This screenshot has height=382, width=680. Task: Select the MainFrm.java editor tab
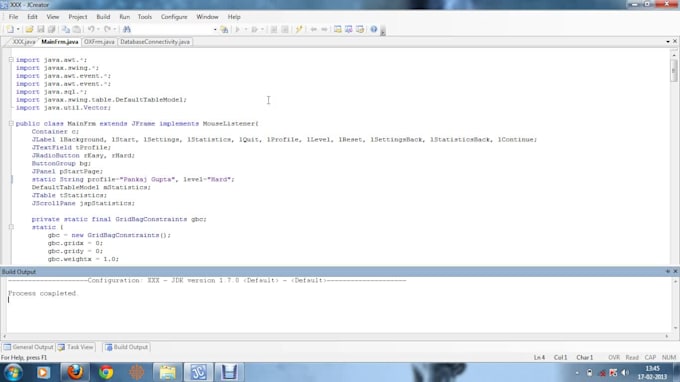59,42
